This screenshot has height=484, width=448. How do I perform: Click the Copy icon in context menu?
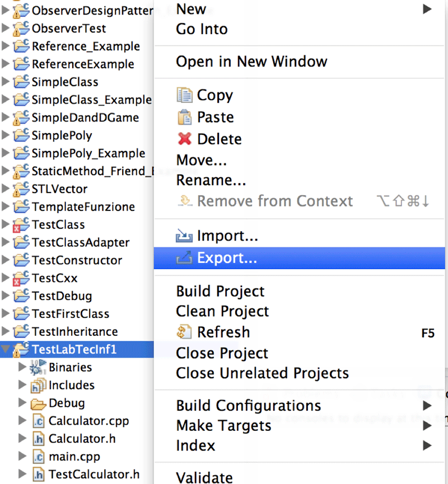184,95
